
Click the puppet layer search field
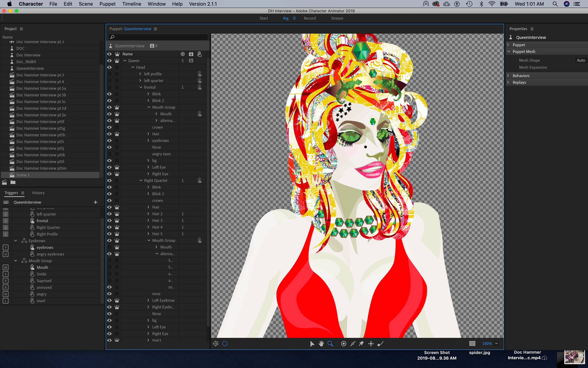[x=158, y=37]
